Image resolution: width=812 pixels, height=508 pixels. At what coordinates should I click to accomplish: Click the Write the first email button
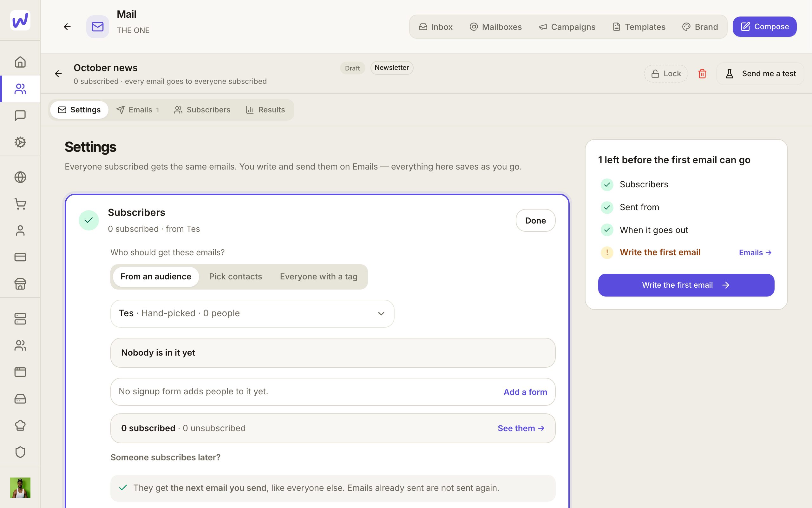coord(686,285)
